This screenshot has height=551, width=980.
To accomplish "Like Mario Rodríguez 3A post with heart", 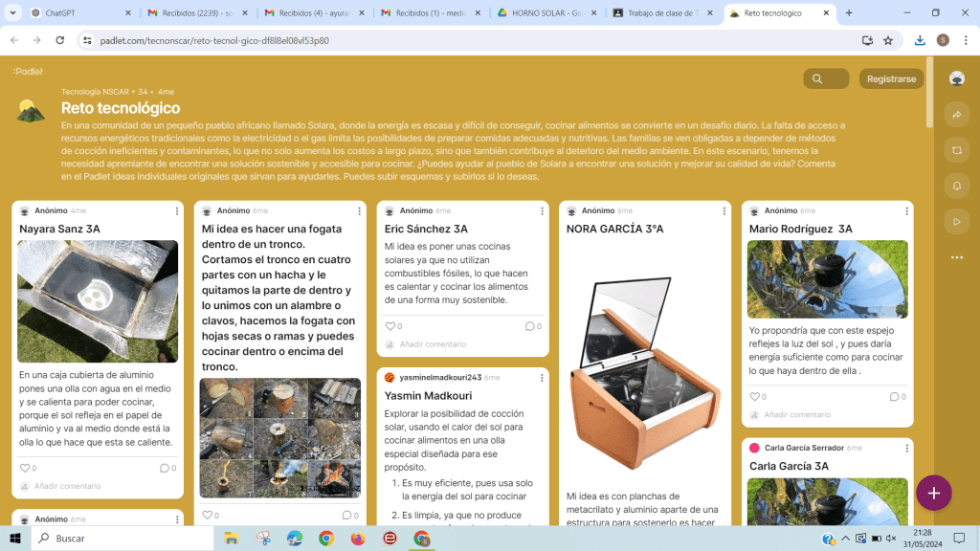I will (754, 396).
